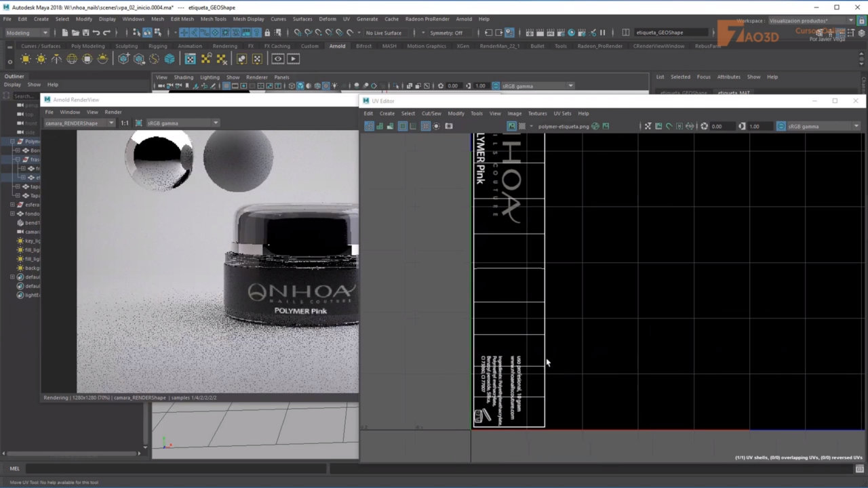The width and height of the screenshot is (868, 488).
Task: Undo the last action in Maya
Action: (96, 33)
